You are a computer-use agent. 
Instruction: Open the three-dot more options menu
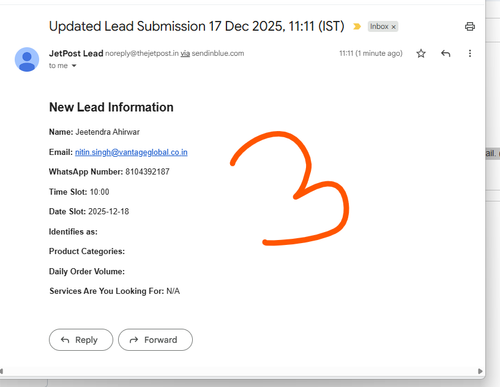pos(470,53)
